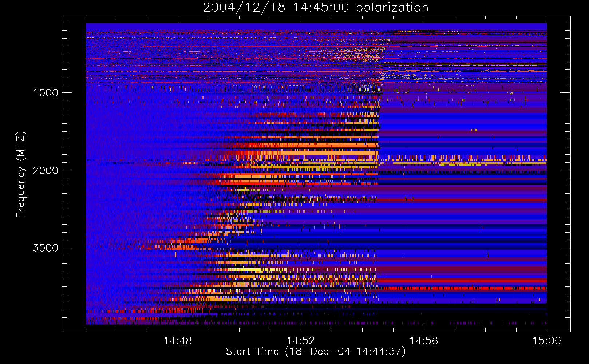Click the '14:56' time axis label
This screenshot has height=364, width=589.
point(424,341)
